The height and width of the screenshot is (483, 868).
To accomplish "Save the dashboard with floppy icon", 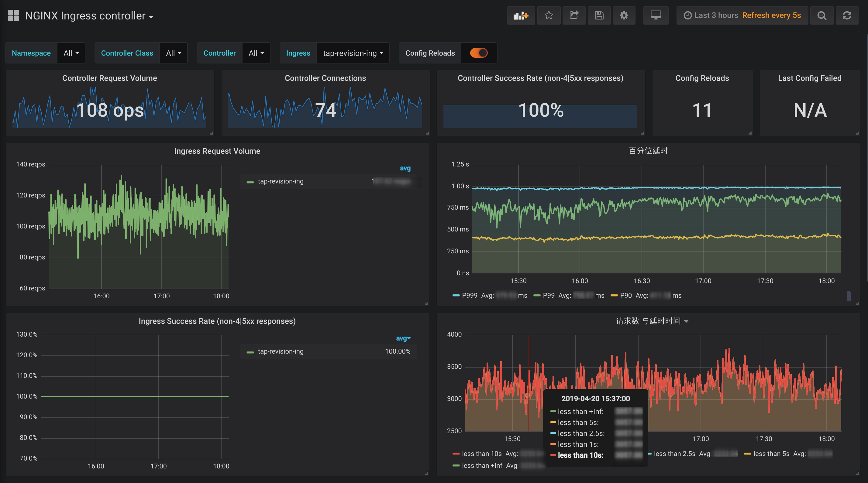I will coord(599,15).
